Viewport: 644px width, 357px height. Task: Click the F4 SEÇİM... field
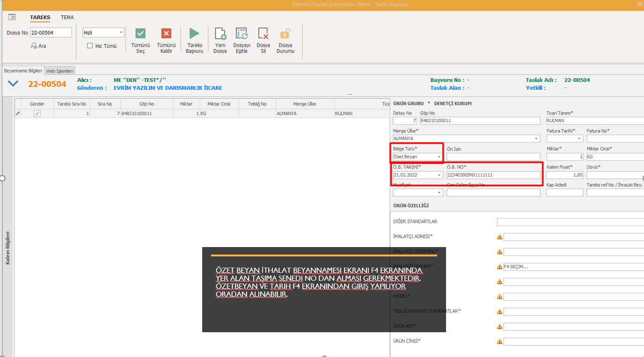574,267
